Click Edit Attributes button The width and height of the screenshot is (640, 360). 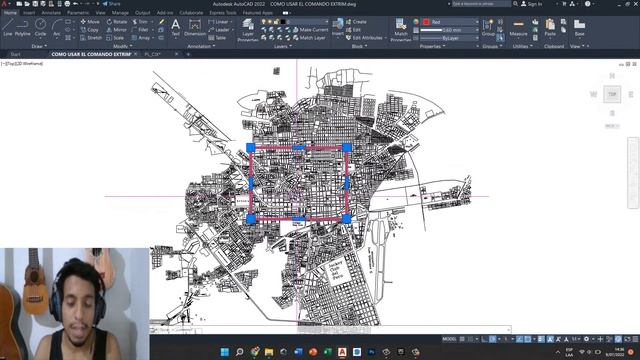point(364,38)
